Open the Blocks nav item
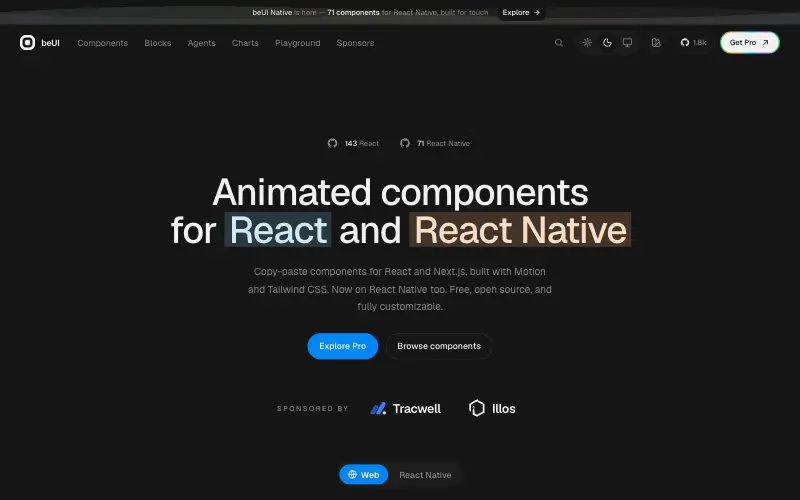Screen dimensions: 800x500 [158, 43]
